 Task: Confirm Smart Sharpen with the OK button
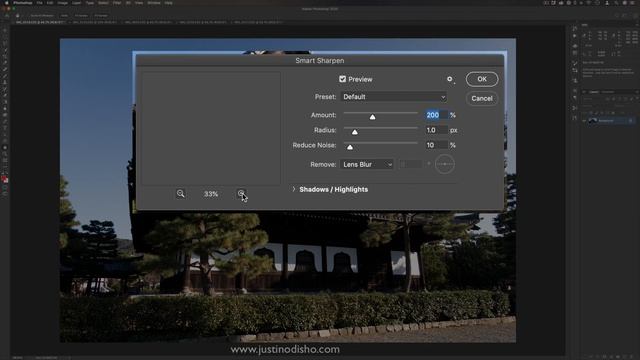pos(482,79)
